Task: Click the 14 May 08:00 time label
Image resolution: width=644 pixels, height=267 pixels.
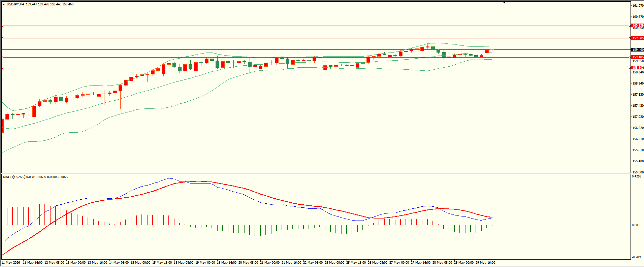Action: (x=119, y=263)
